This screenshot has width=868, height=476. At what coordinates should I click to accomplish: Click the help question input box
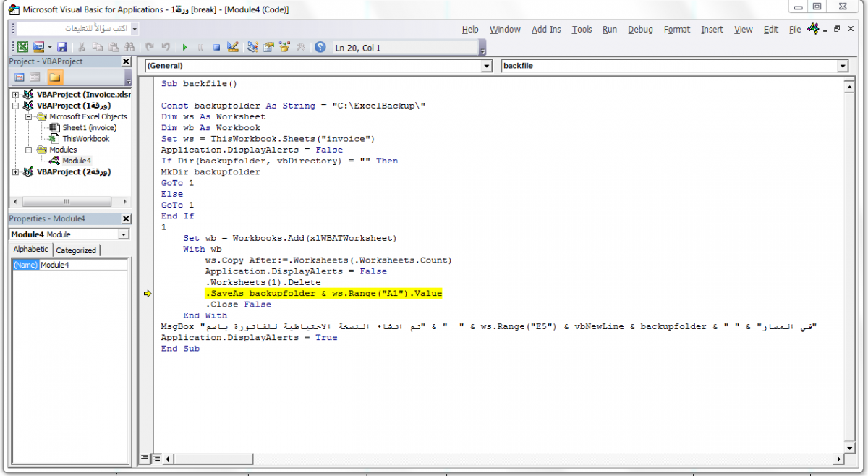pos(73,29)
